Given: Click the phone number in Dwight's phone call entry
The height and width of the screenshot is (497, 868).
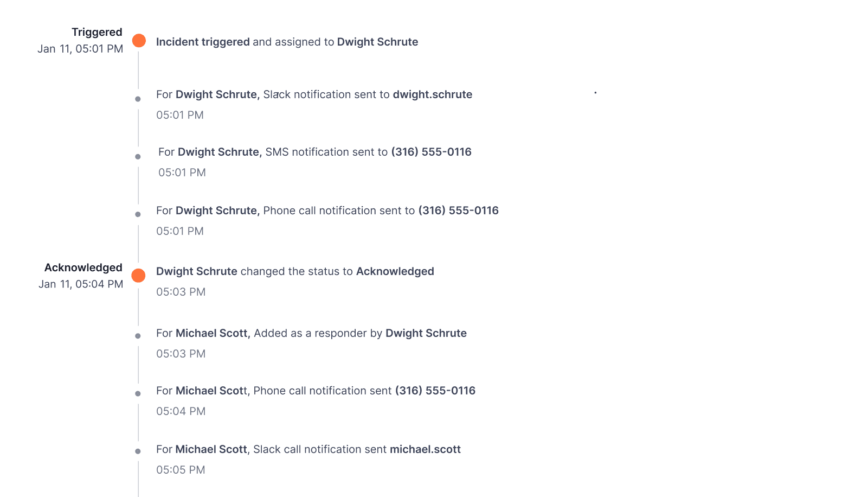Looking at the screenshot, I should tap(458, 211).
